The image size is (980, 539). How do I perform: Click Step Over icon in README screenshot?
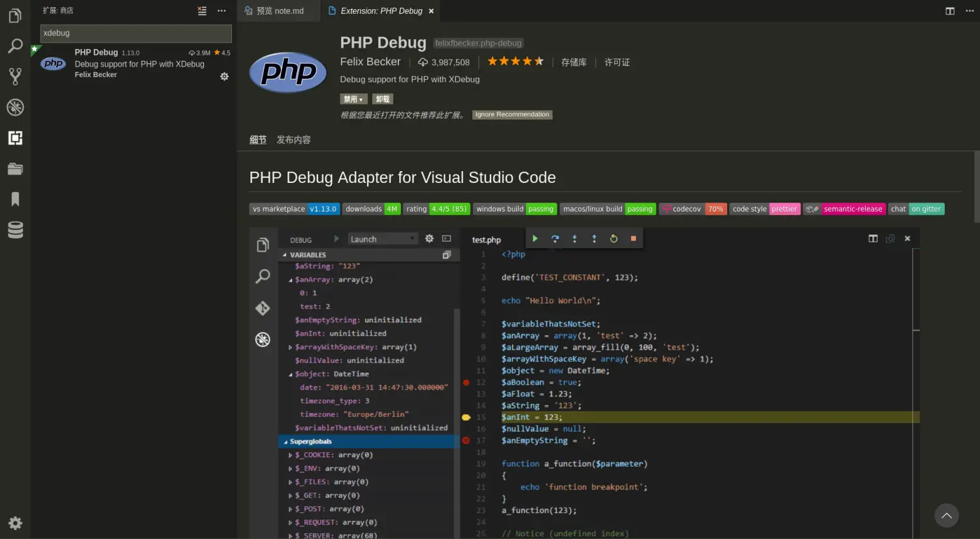tap(555, 238)
